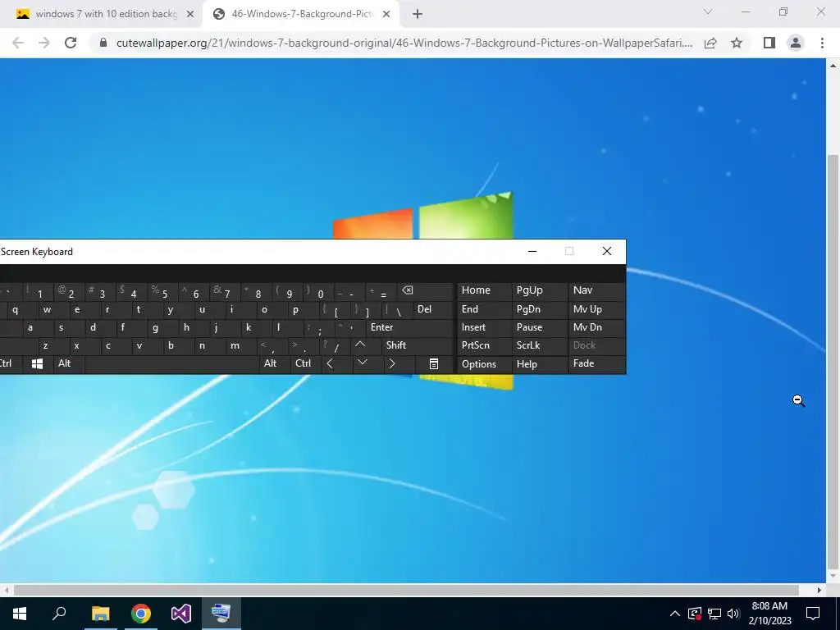Show hidden system tray icons
The image size is (840, 630).
[675, 614]
